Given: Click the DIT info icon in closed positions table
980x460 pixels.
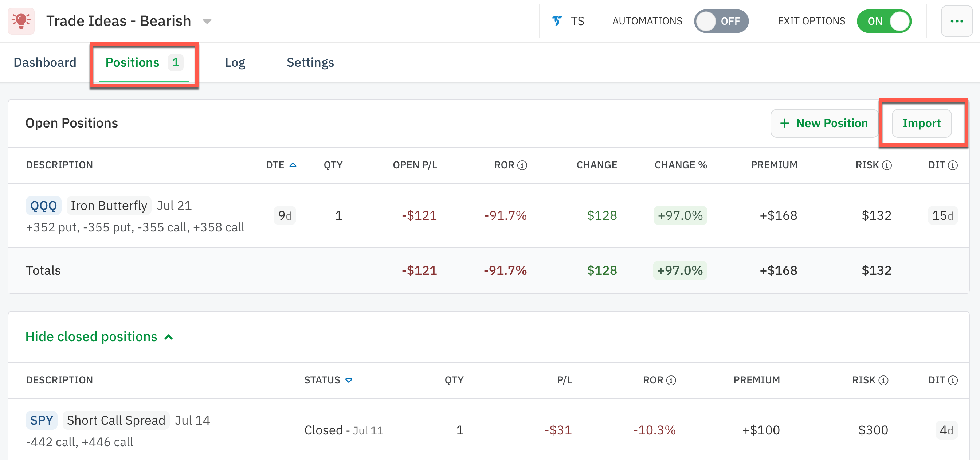Looking at the screenshot, I should click(953, 380).
